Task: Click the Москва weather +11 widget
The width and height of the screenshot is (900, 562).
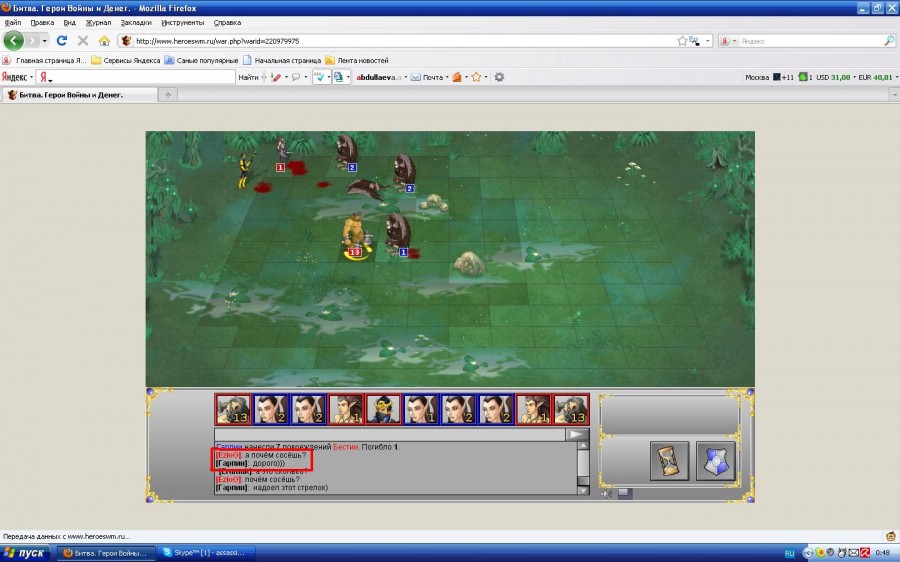Action: pyautogui.click(x=769, y=77)
